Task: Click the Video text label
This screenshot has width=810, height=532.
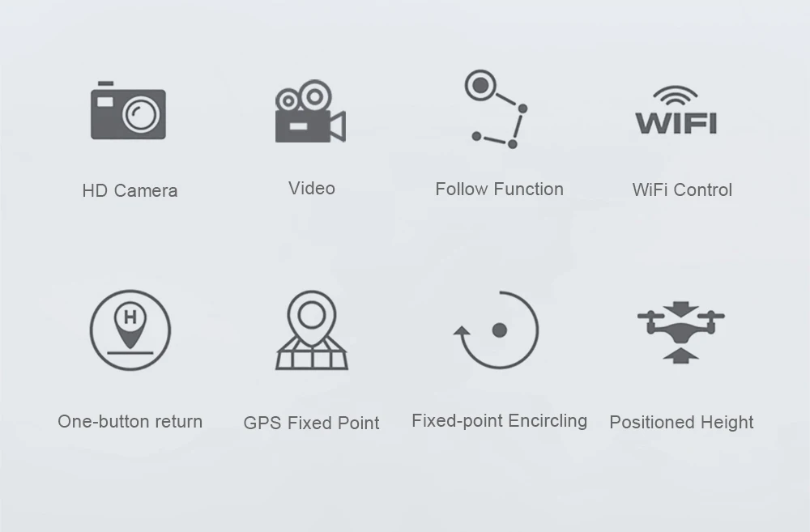Action: (x=312, y=188)
